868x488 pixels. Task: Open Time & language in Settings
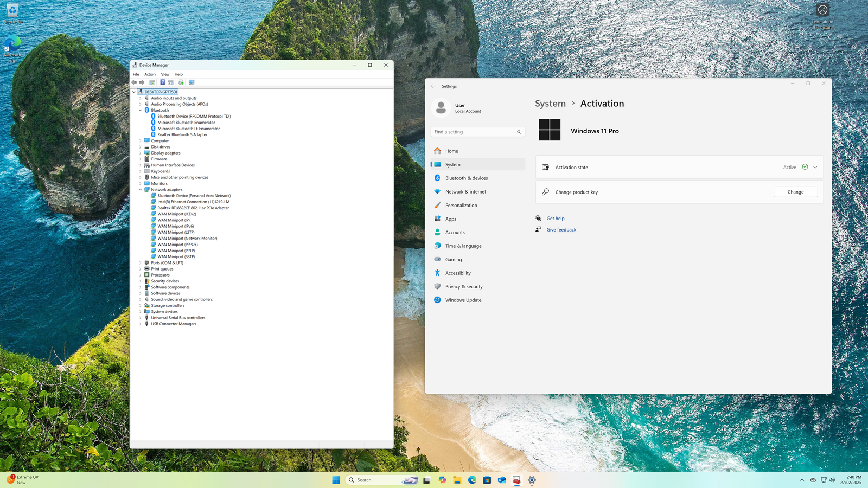tap(478, 246)
